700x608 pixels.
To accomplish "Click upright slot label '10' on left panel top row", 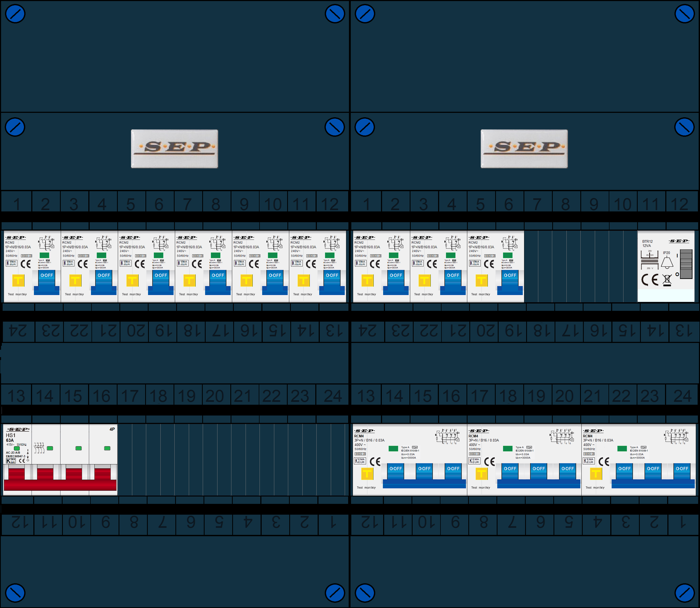I will (273, 204).
